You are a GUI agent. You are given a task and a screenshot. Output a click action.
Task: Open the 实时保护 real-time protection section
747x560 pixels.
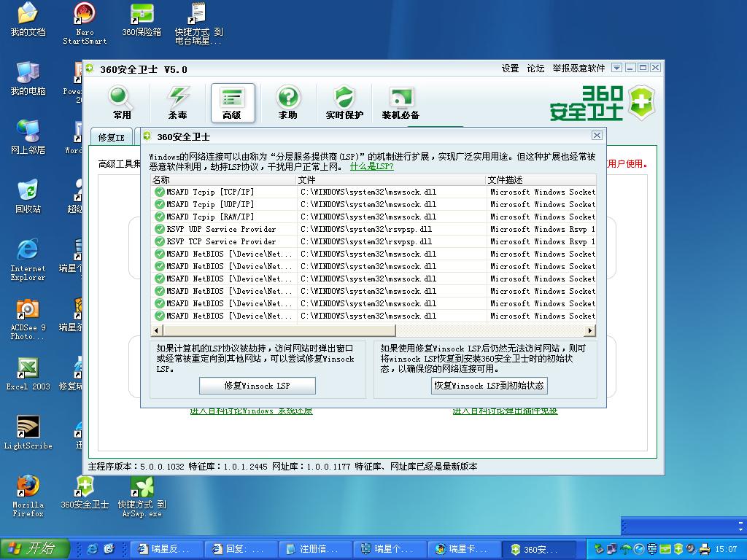(x=344, y=102)
